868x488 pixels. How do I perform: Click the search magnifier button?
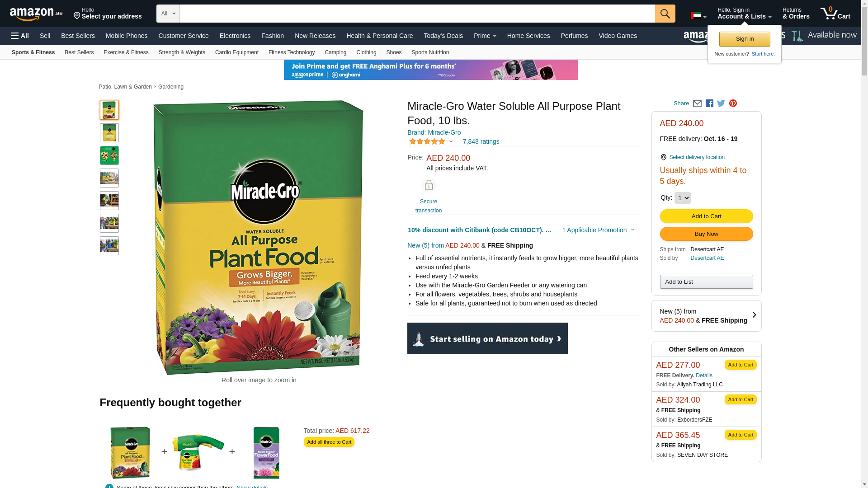(665, 14)
